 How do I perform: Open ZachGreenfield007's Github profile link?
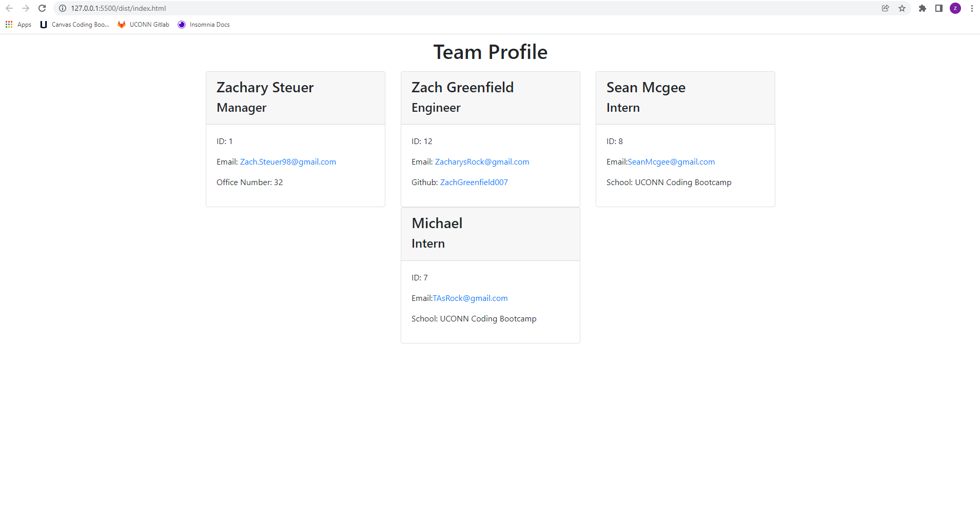coord(473,182)
